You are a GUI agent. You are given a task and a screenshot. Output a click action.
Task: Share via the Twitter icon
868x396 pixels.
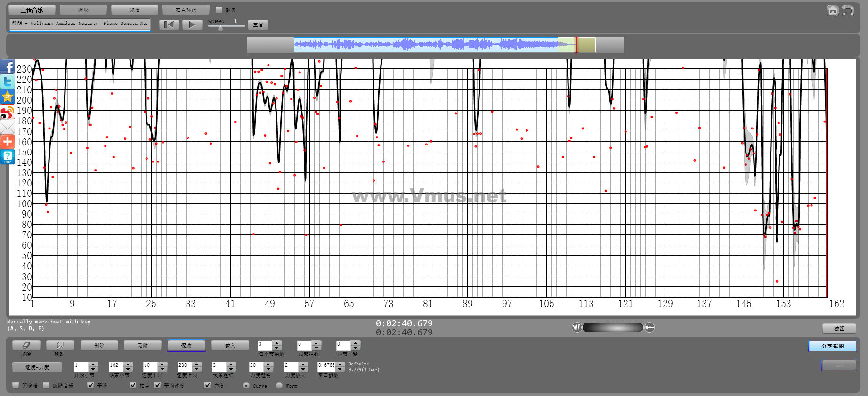tap(8, 82)
